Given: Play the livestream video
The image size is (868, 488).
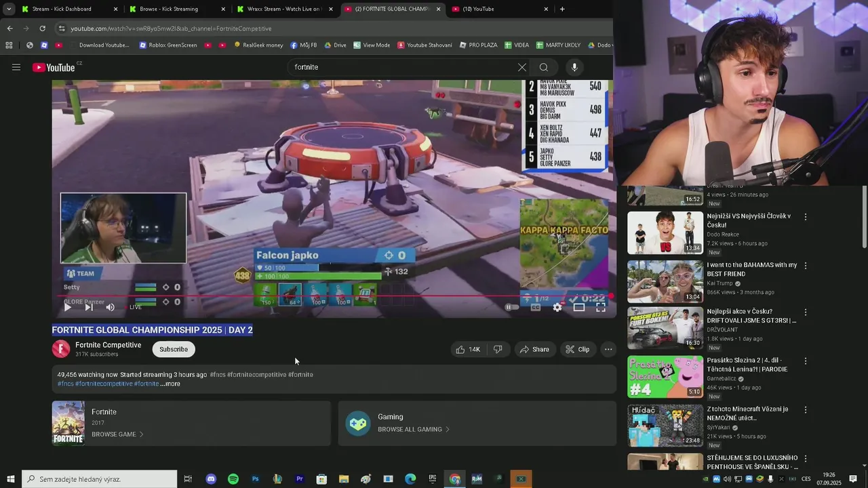Looking at the screenshot, I should (x=67, y=307).
